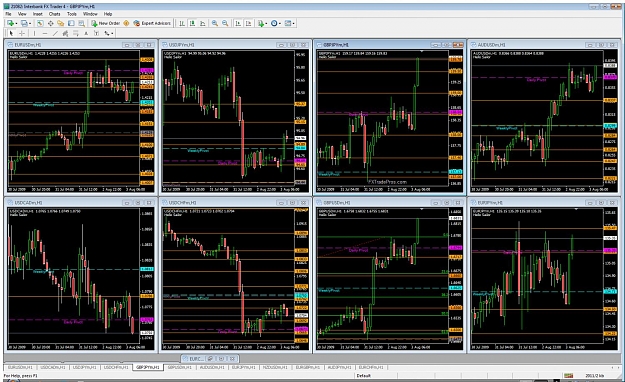Switch to the EURCHFm,H1 bottom tab

click(371, 367)
